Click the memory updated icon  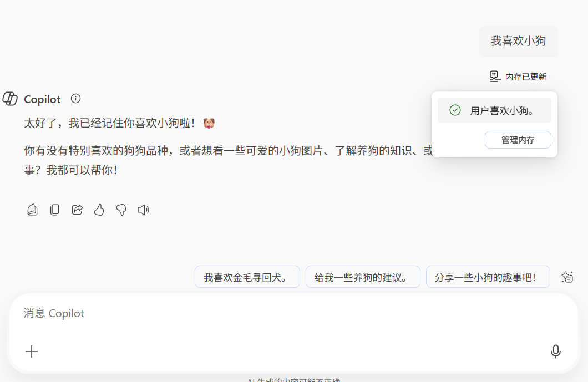pyautogui.click(x=495, y=76)
